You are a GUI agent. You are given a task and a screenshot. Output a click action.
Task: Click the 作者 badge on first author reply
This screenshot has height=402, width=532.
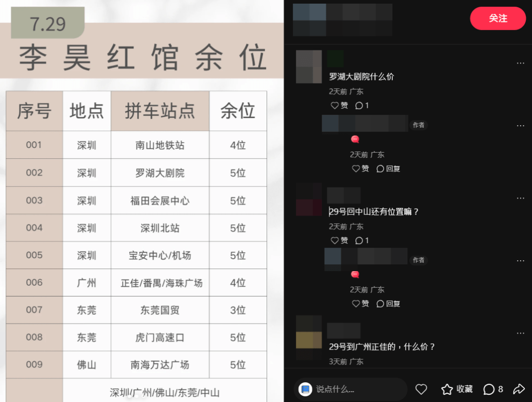coord(418,125)
